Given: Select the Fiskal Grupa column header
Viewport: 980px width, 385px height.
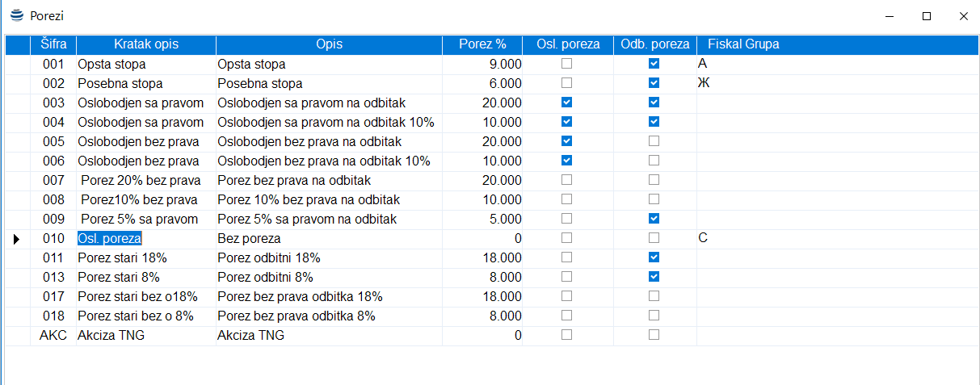Looking at the screenshot, I should pos(743,44).
